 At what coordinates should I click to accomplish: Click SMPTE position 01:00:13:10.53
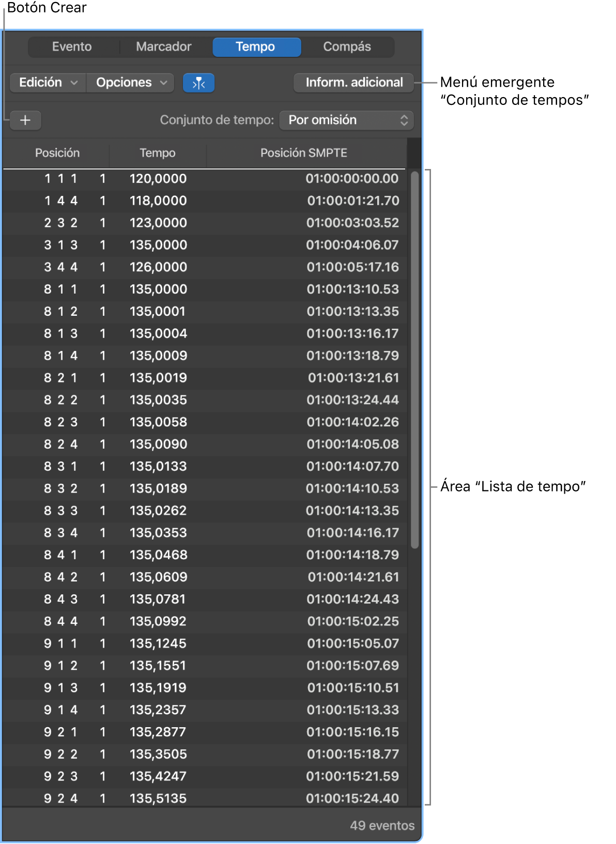[x=352, y=289]
